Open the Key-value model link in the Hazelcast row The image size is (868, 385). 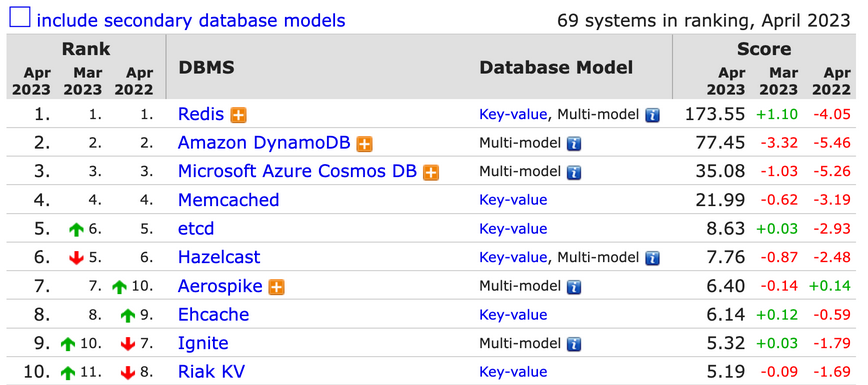[513, 258]
